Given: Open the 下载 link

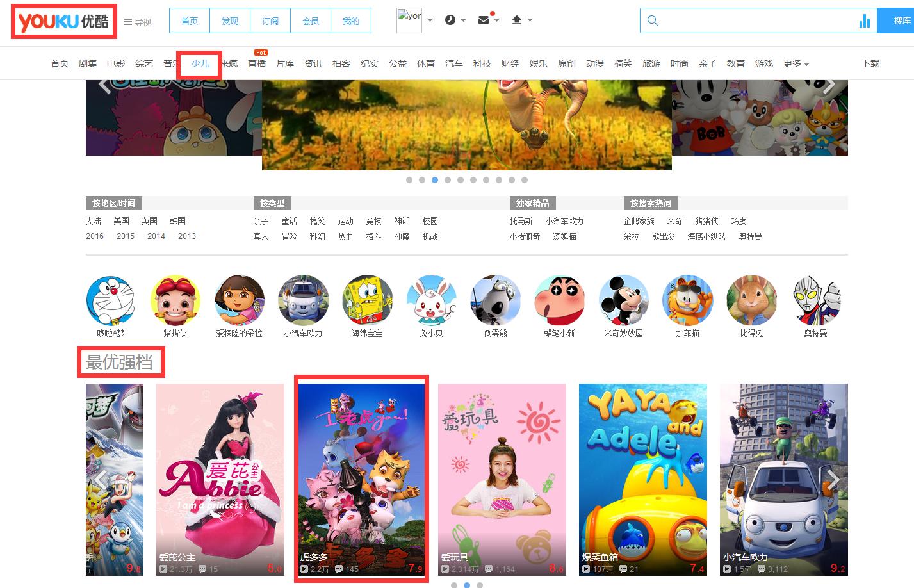Looking at the screenshot, I should pyautogui.click(x=870, y=63).
